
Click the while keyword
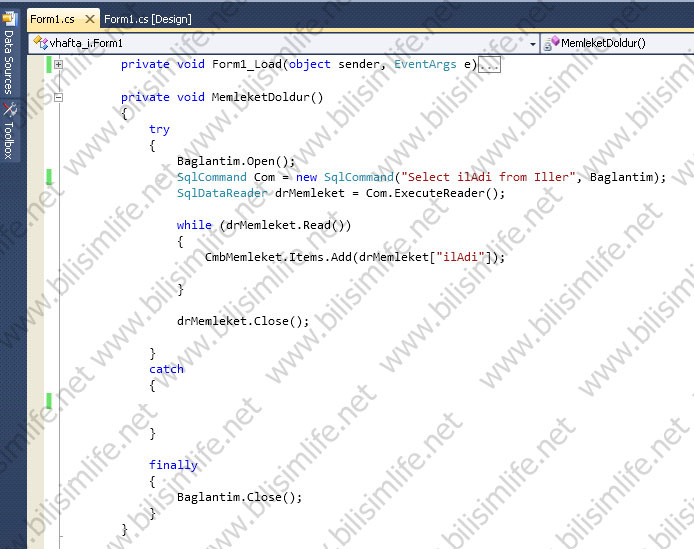coord(194,225)
